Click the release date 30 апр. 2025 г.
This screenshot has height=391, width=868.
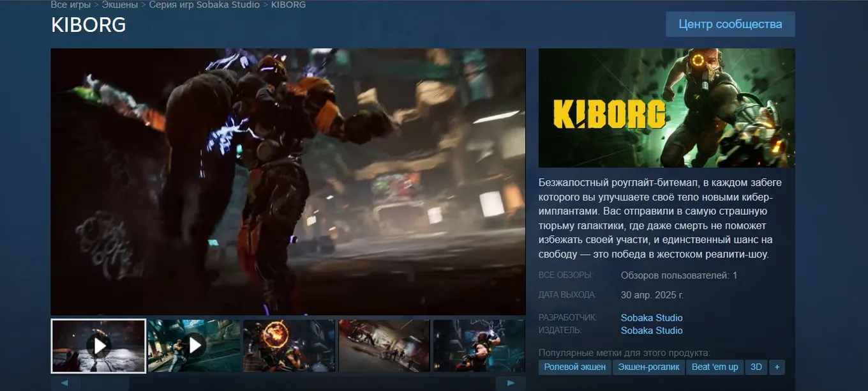[x=652, y=295]
